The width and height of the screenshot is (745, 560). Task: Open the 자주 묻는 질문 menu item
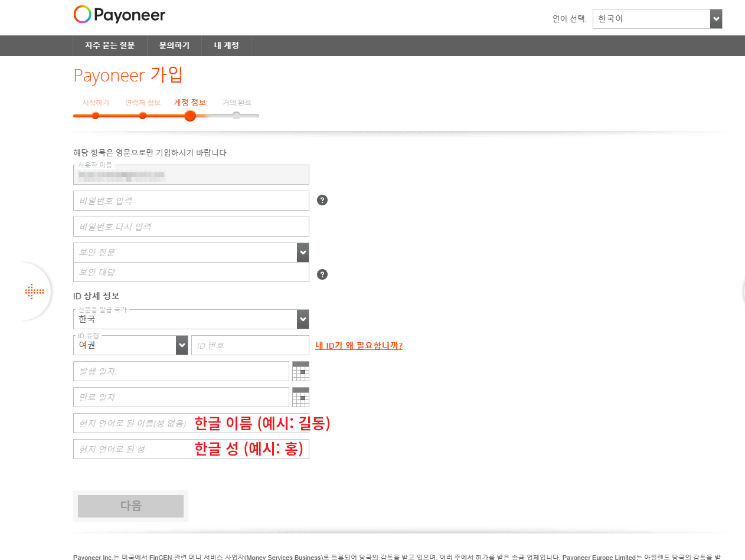click(x=110, y=45)
